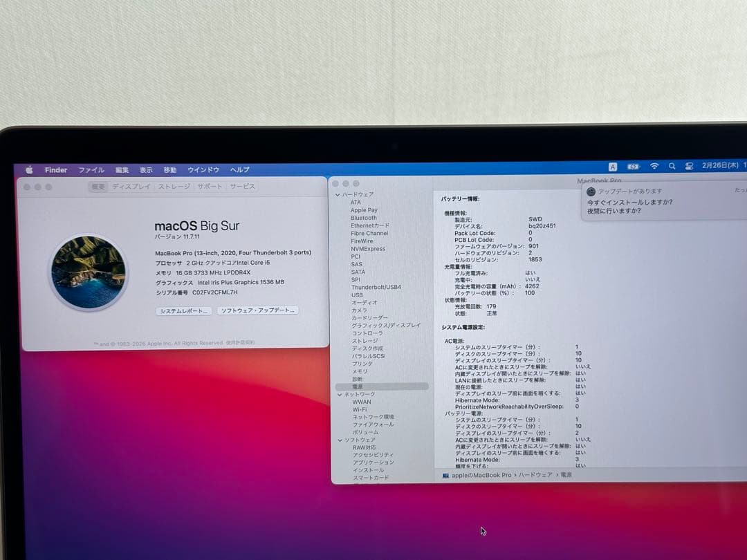This screenshot has height=560, width=747.
Task: Select ファイアウォール in the sidebar
Action: coord(373,424)
